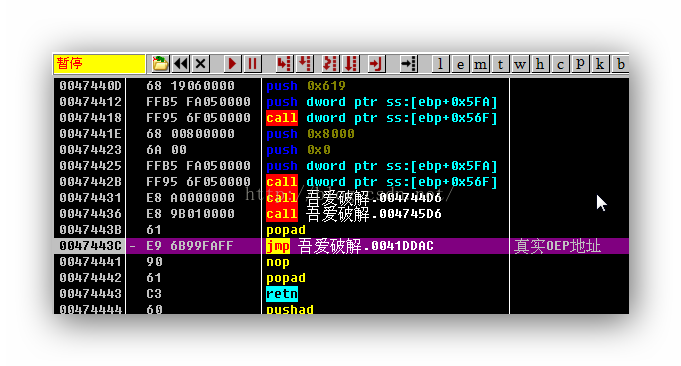
Task: Select call 吾爱破解.004745D6 instruction
Action: coord(354,214)
